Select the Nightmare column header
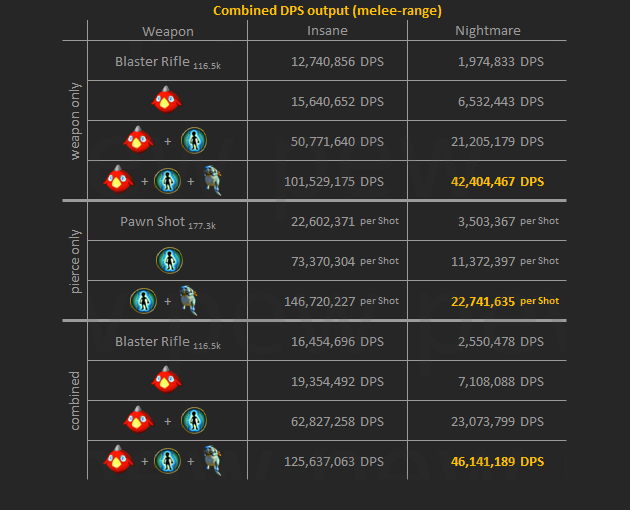The image size is (630, 510). point(487,31)
